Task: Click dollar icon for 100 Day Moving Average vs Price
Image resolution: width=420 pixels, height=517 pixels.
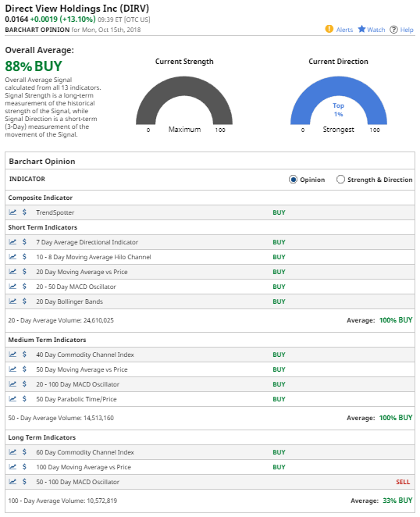Action: click(x=24, y=466)
